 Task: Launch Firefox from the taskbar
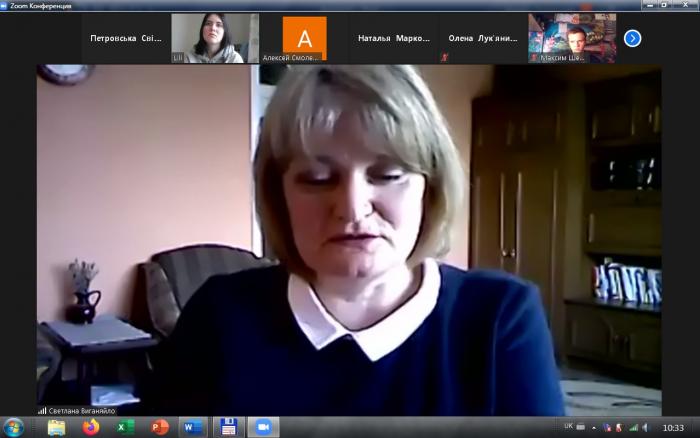(x=91, y=427)
